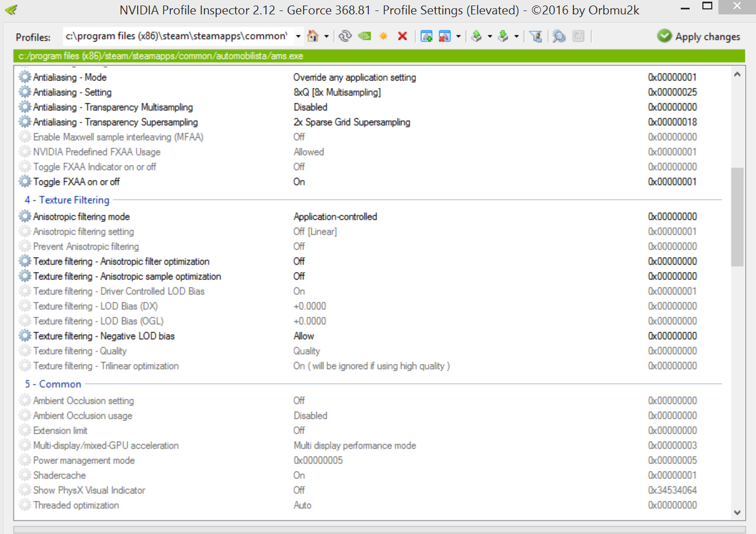
Task: Click gear icon of Transparency Multisampling row
Action: pyautogui.click(x=25, y=107)
